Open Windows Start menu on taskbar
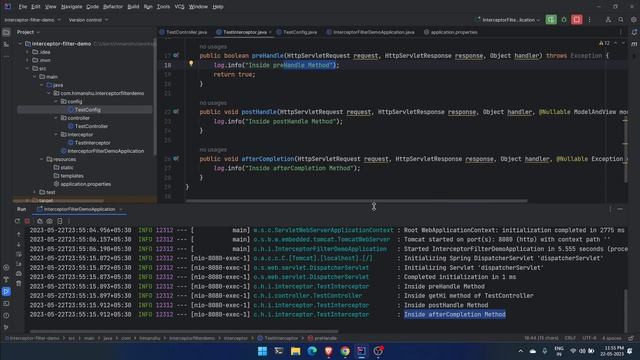The image size is (640, 360). (262, 351)
